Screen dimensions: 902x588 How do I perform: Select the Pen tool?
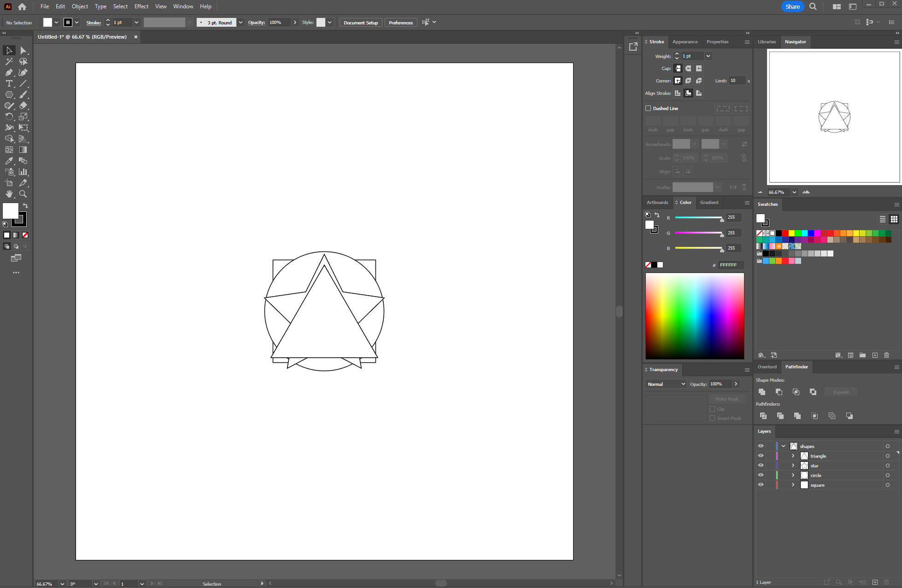[x=9, y=72]
